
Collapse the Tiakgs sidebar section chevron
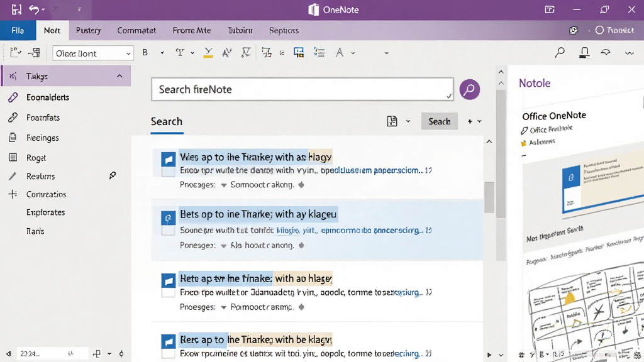[119, 76]
